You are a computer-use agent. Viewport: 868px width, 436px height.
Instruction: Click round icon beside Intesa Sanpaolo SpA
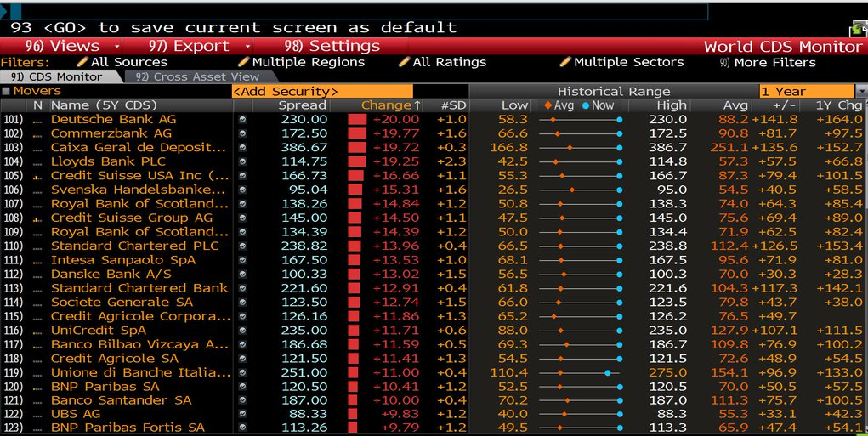[x=242, y=260]
